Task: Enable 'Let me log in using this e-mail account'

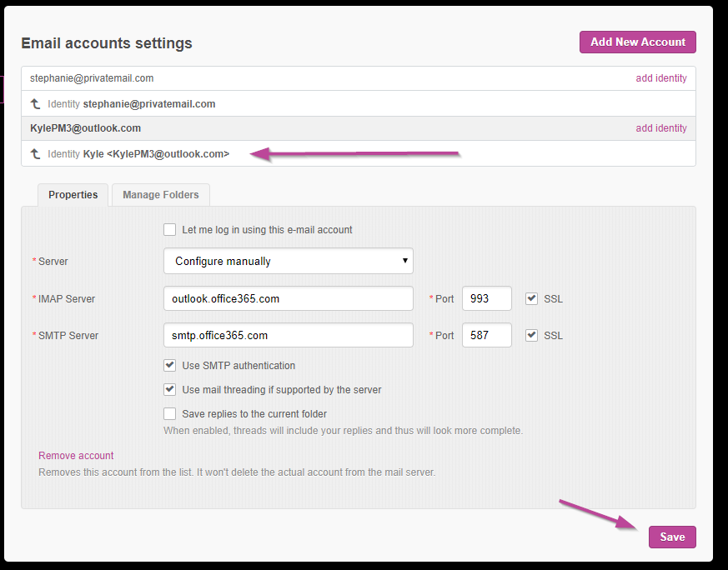Action: click(170, 230)
